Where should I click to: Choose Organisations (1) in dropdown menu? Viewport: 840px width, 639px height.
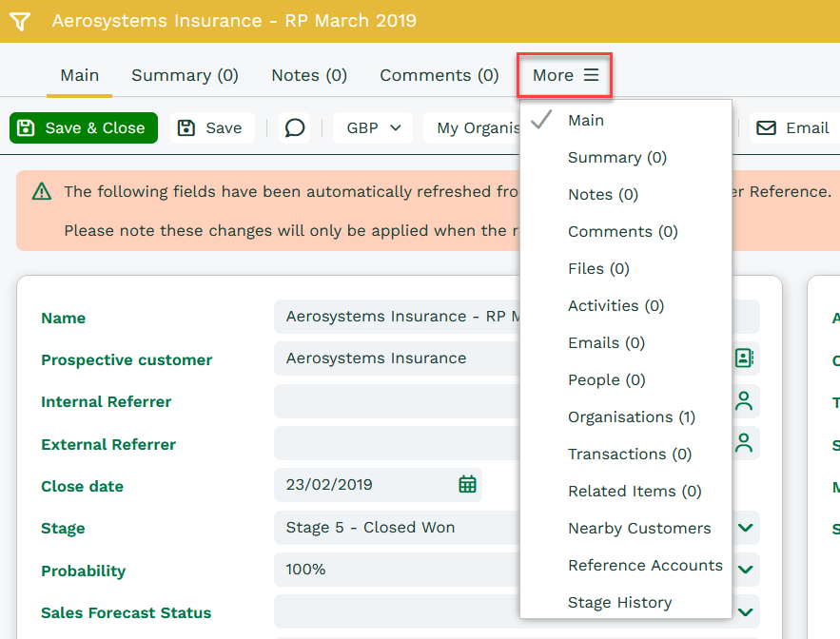tap(631, 416)
